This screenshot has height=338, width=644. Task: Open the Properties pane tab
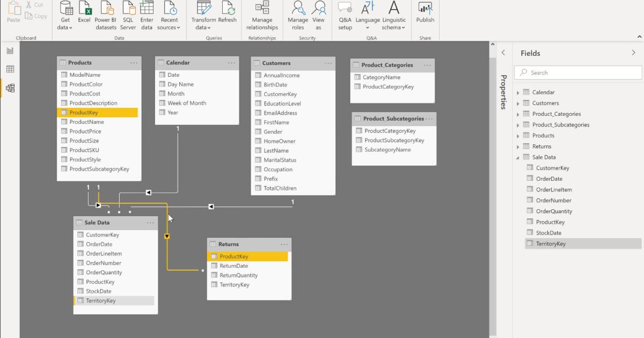[x=503, y=92]
